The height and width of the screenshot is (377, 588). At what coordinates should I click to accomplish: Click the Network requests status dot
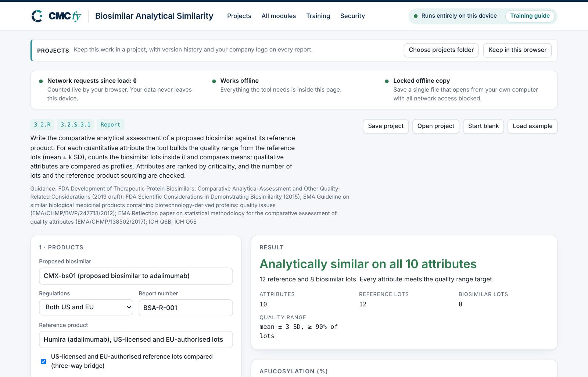point(41,81)
